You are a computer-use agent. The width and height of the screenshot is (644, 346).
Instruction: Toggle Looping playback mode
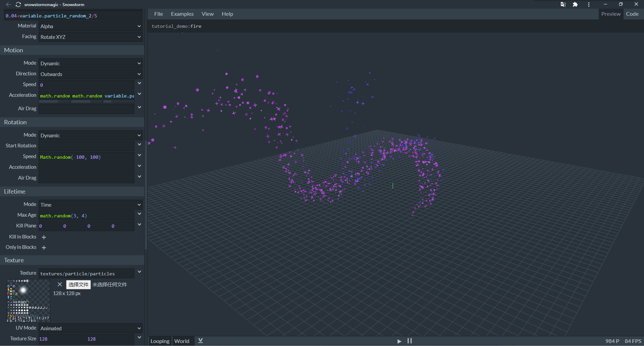point(160,341)
